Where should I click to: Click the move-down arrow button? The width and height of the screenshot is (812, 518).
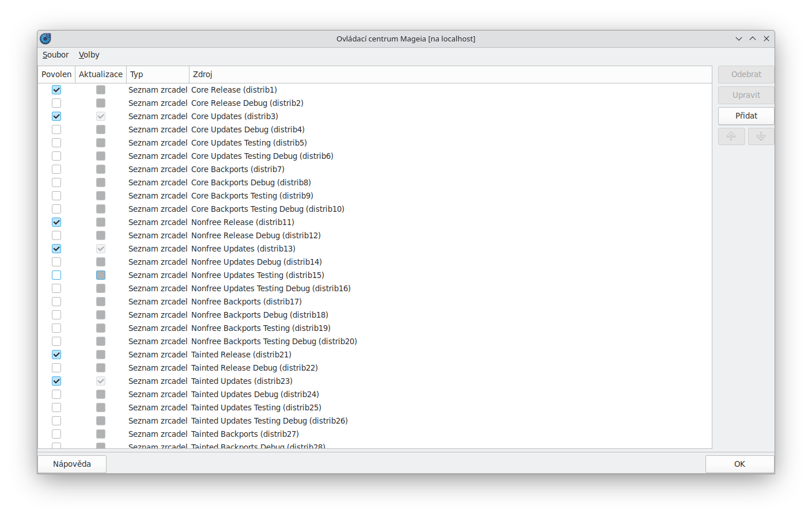click(x=761, y=136)
